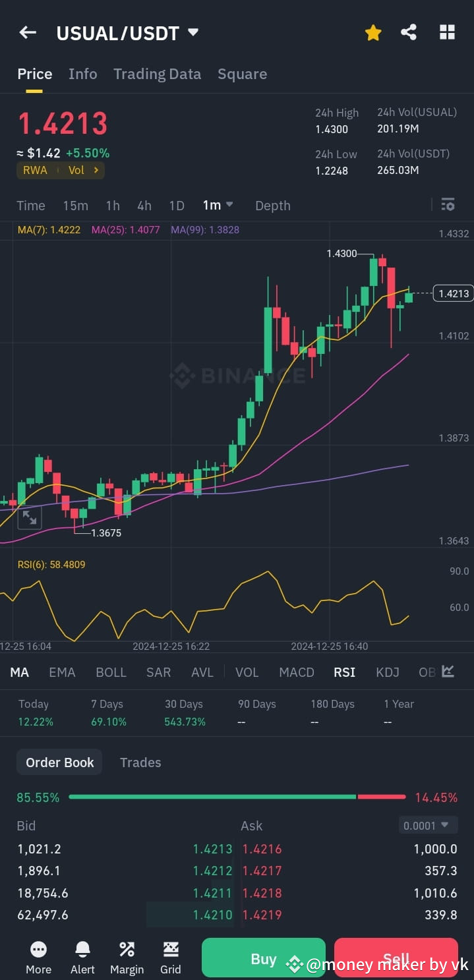
Task: Toggle the VOL indicator
Action: tap(247, 672)
